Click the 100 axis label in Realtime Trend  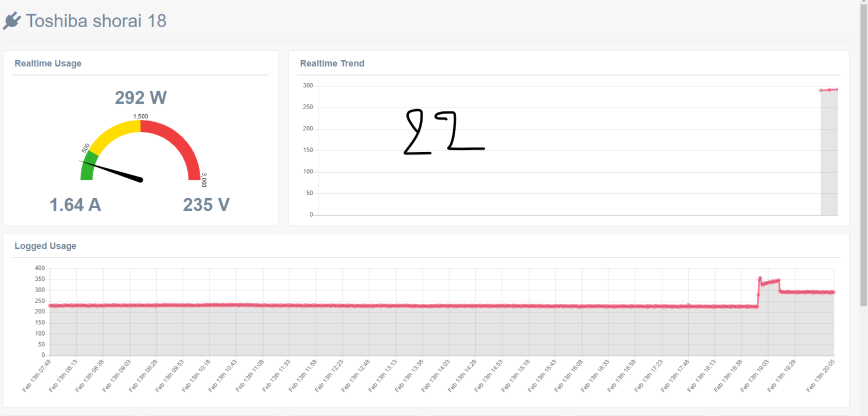point(308,172)
